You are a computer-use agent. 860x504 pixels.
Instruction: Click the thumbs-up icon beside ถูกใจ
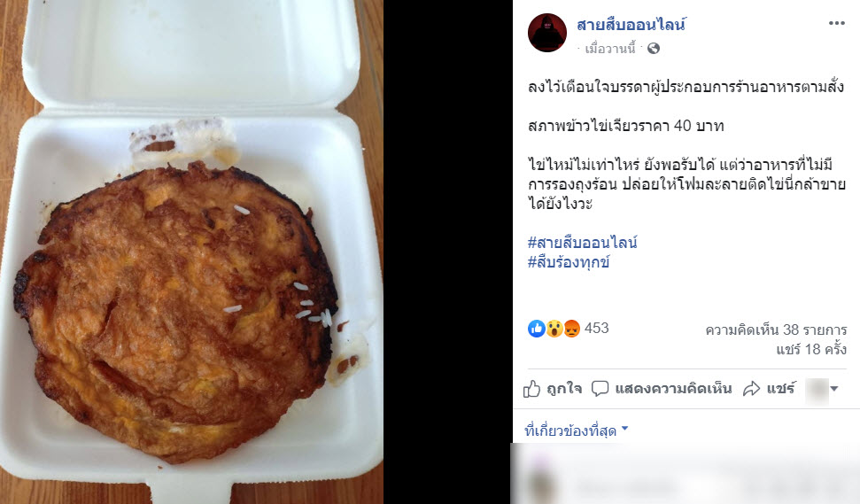coord(531,389)
